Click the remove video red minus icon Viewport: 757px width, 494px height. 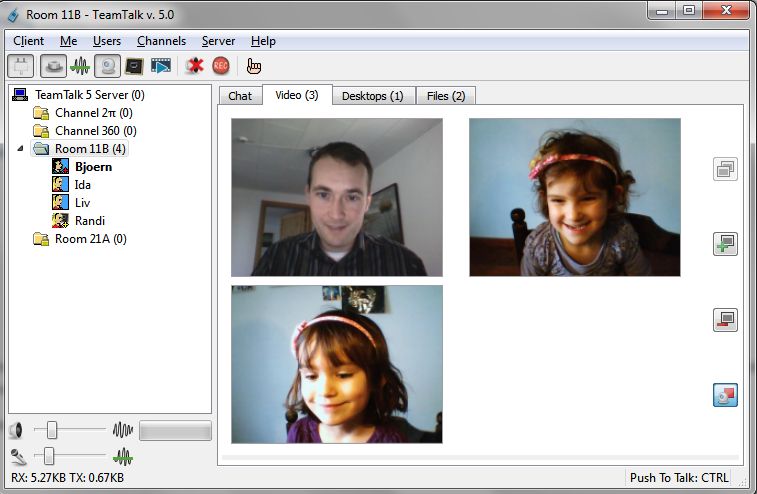[725, 320]
